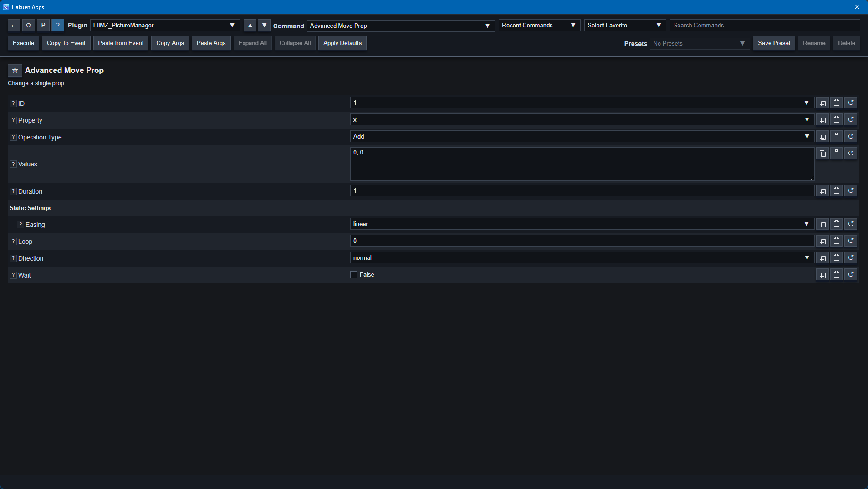Reset the Easing row value
868x489 pixels.
tap(851, 224)
